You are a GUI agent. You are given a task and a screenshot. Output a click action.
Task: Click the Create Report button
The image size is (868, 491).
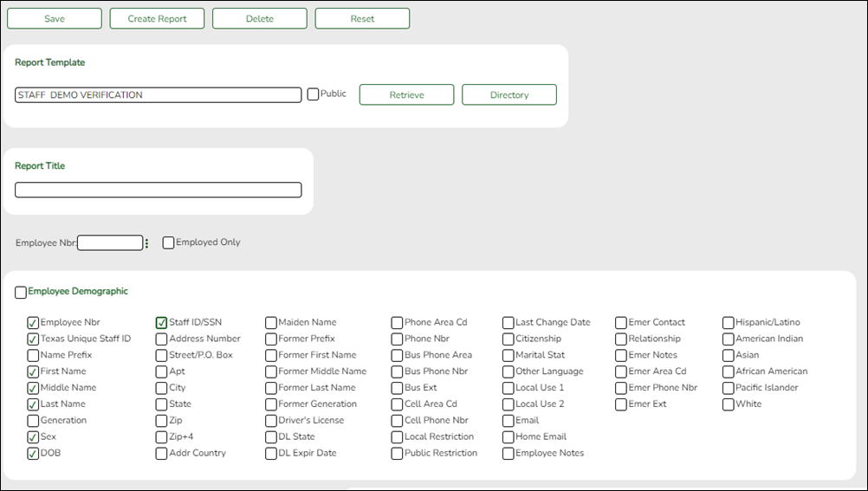point(157,18)
